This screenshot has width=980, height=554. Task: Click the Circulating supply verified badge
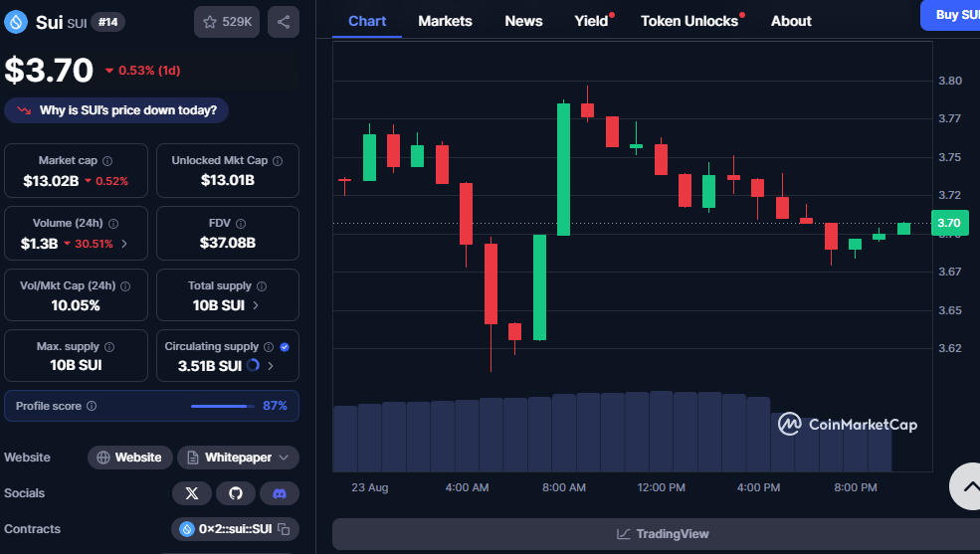[285, 347]
